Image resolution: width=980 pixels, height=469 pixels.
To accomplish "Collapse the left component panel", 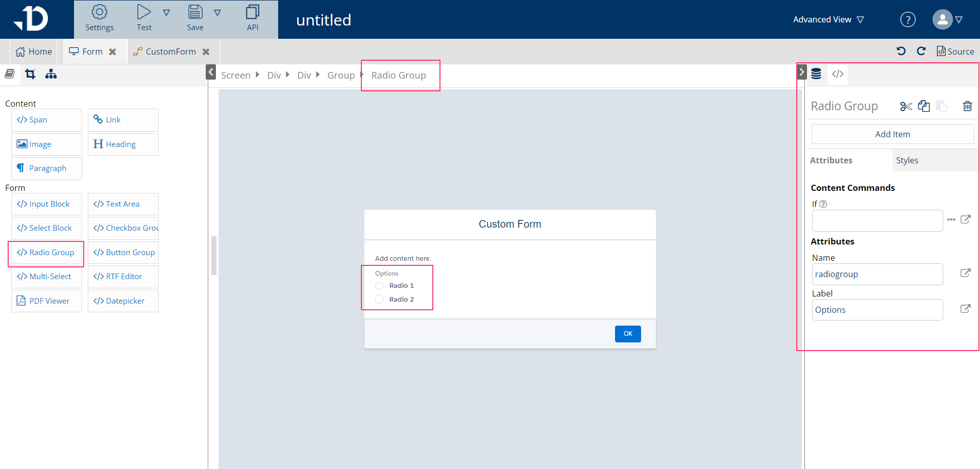I will (211, 72).
